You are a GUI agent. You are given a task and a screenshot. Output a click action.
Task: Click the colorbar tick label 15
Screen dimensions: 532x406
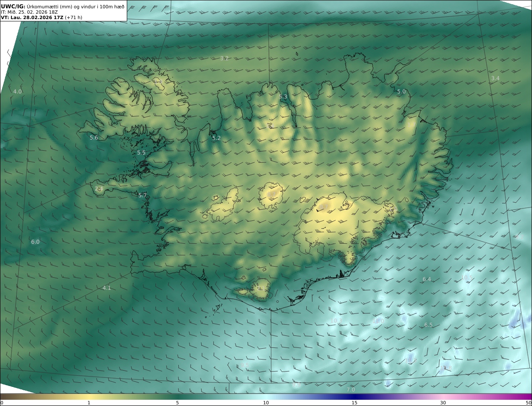pyautogui.click(x=355, y=403)
